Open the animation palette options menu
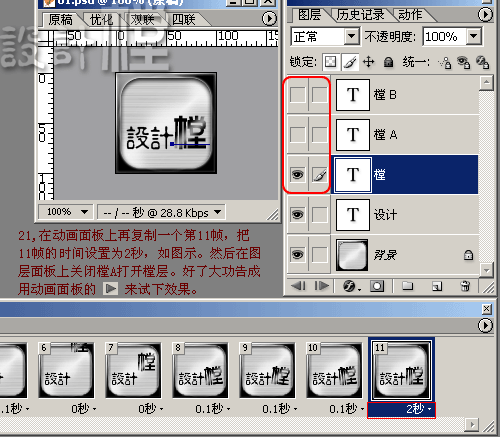The width and height of the screenshot is (500, 437). tap(485, 325)
